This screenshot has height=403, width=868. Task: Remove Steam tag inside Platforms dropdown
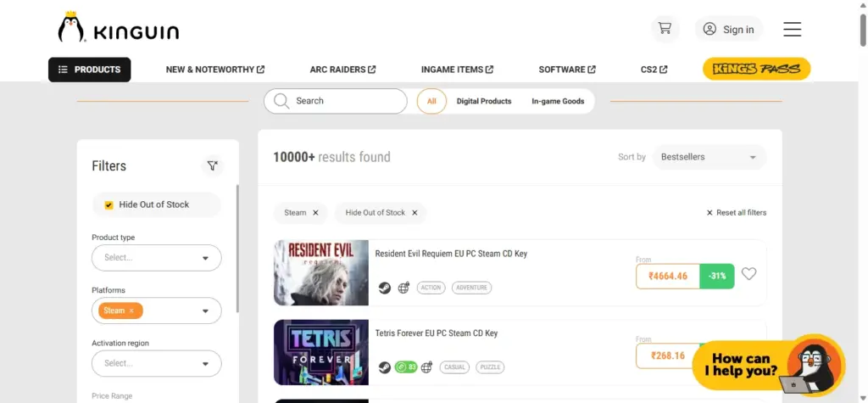click(x=131, y=311)
